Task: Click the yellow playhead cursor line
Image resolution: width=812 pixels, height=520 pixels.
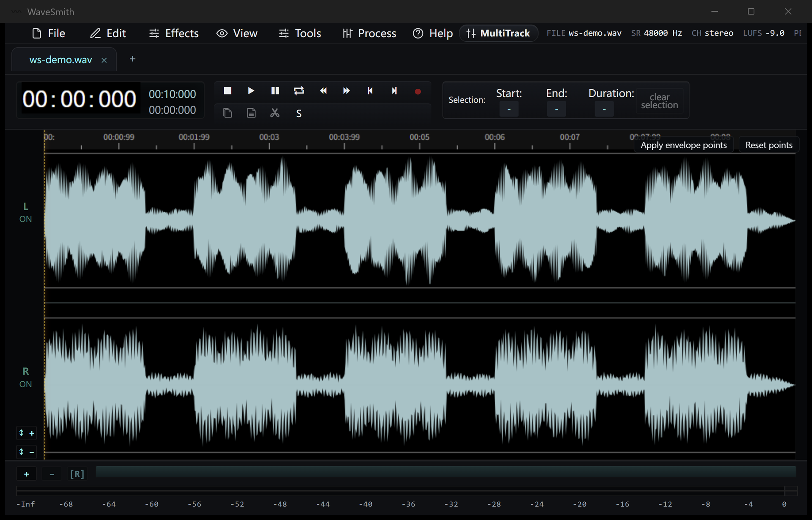Action: [x=44, y=296]
